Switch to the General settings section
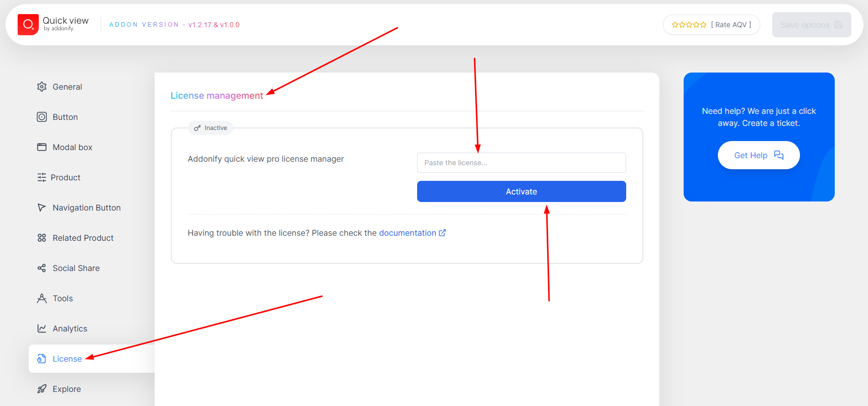The width and height of the screenshot is (868, 406). [x=67, y=87]
